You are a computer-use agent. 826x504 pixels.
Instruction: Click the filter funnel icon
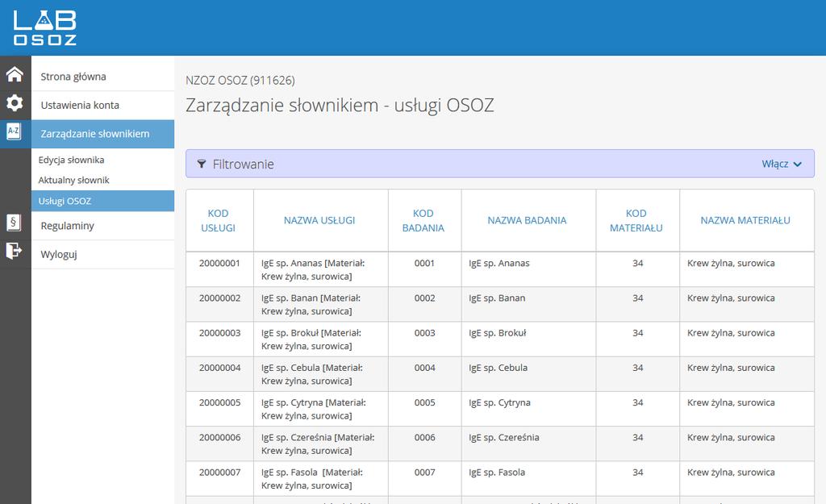(x=201, y=164)
